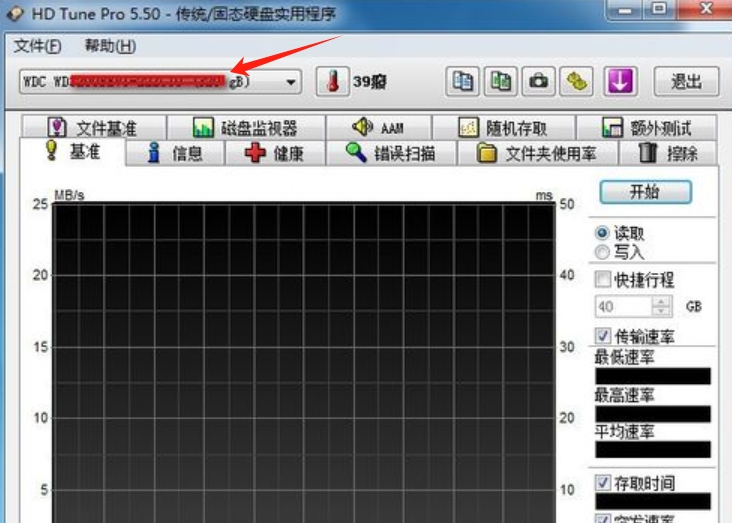The width and height of the screenshot is (732, 523).
Task: Switch to the AAM tab
Action: (x=379, y=127)
